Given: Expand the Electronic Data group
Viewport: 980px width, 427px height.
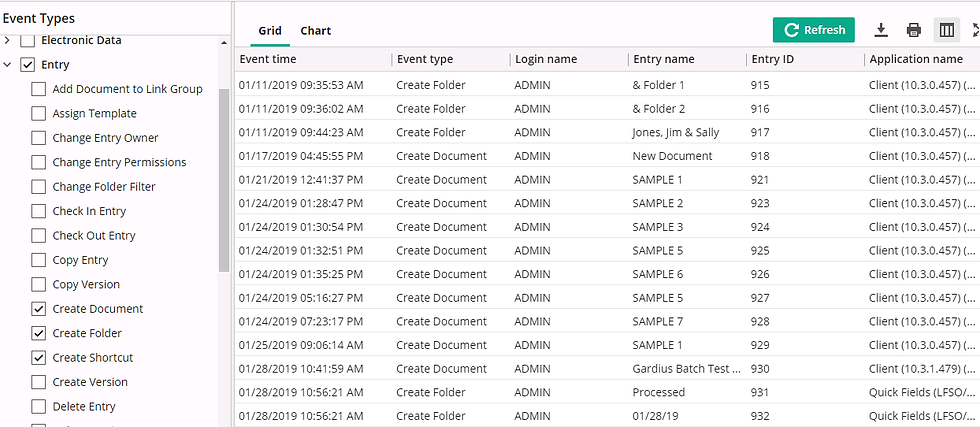Looking at the screenshot, I should coord(8,41).
